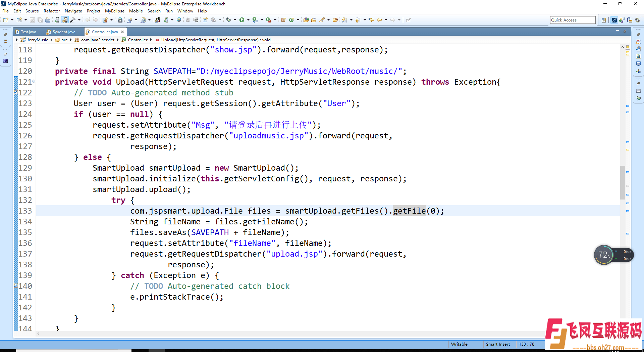Open the Run dropdown arrow
This screenshot has height=352, width=644.
click(x=248, y=20)
